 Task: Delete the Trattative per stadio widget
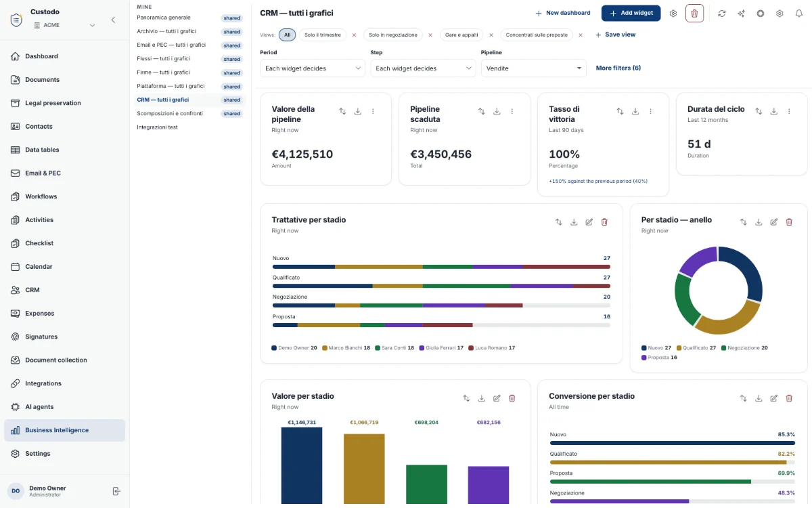(605, 221)
